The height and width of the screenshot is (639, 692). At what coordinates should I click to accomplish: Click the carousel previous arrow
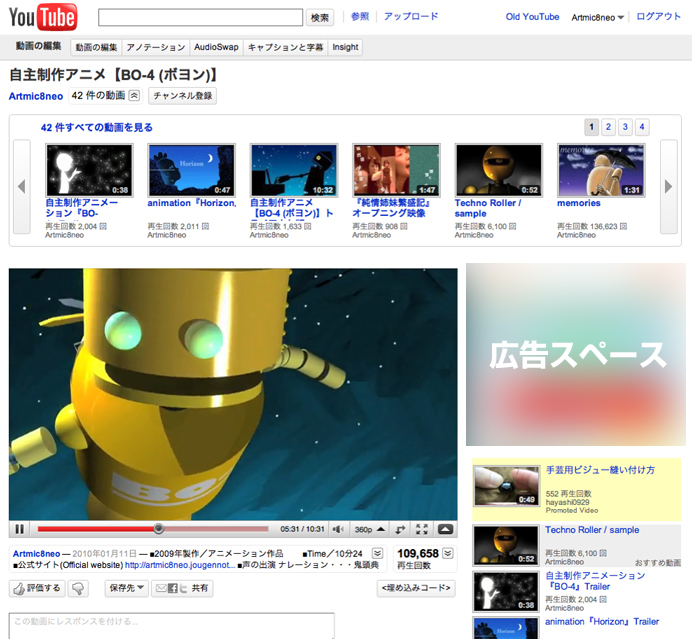click(22, 187)
